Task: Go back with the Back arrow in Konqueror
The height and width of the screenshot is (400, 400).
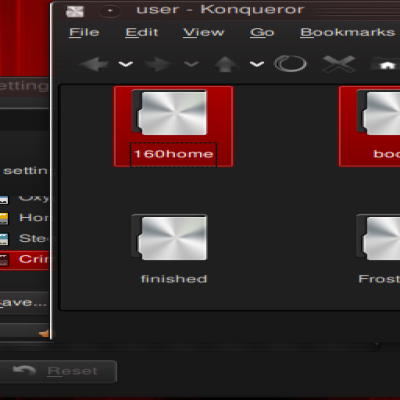Action: click(94, 63)
